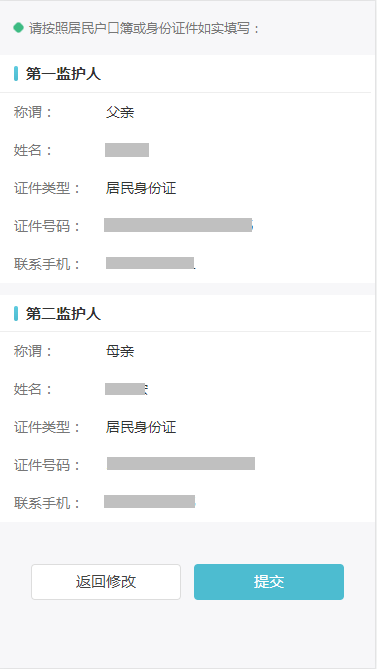Click second guardian's 居民身份证 document type

coord(141,427)
